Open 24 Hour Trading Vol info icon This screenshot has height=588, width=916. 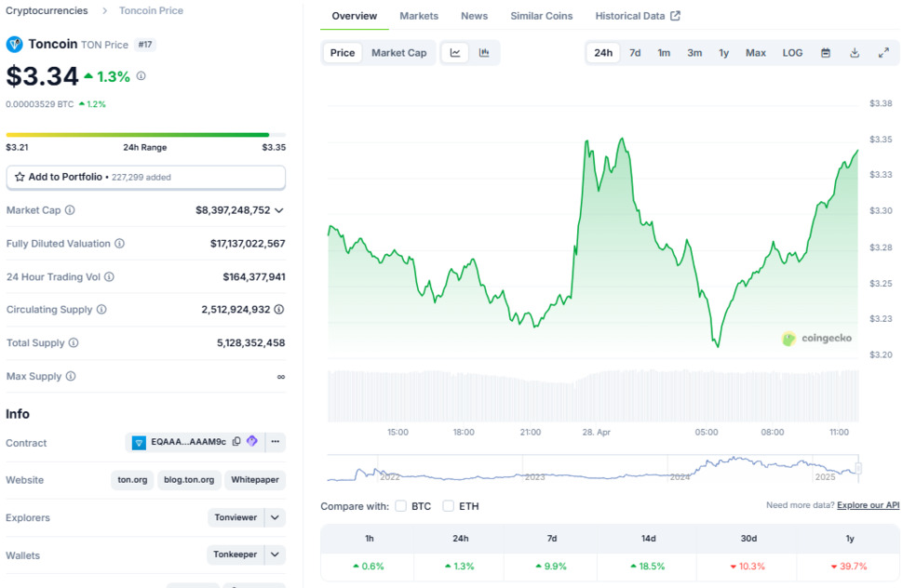click(x=109, y=276)
